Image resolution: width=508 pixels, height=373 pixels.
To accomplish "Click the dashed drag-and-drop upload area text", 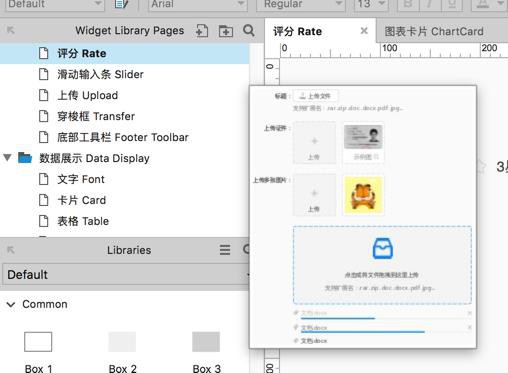I will [381, 275].
